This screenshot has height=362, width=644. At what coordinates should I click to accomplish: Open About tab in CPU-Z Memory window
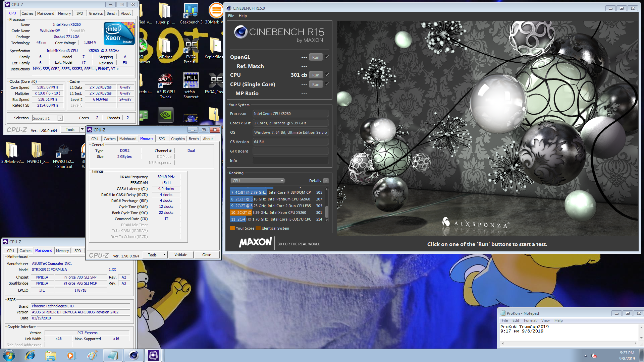[208, 139]
